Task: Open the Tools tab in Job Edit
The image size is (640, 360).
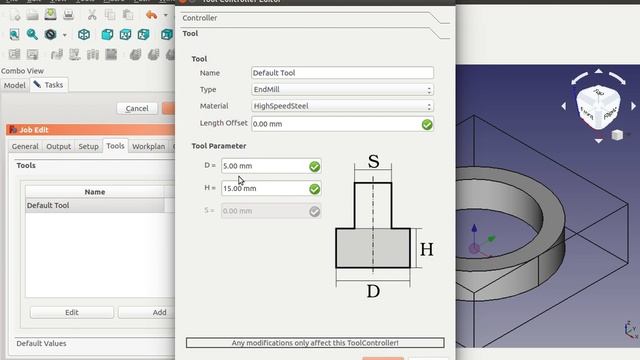Action: pos(115,146)
